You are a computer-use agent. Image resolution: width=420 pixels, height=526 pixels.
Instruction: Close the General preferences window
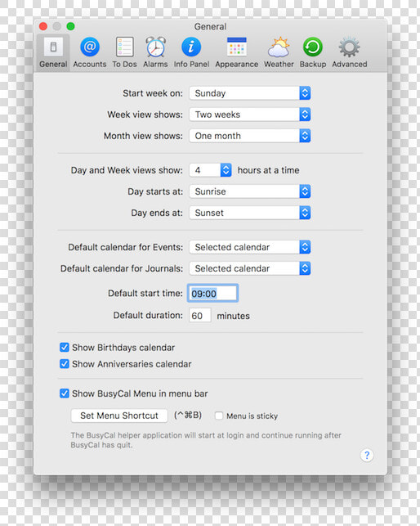click(43, 26)
